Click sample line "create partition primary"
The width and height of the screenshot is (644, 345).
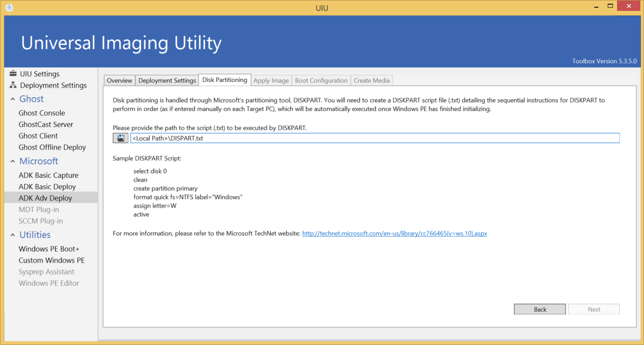[165, 188]
